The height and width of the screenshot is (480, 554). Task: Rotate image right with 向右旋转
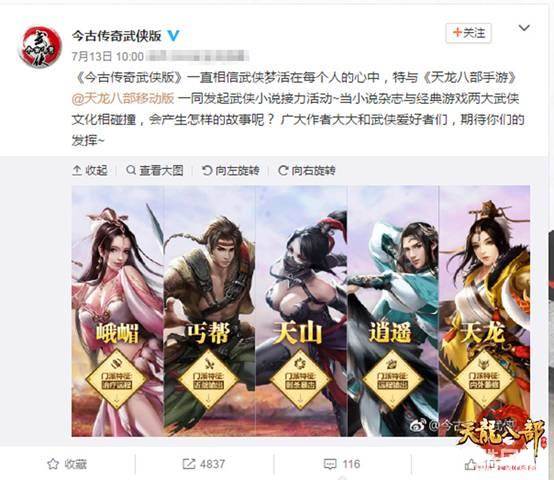coord(307,171)
